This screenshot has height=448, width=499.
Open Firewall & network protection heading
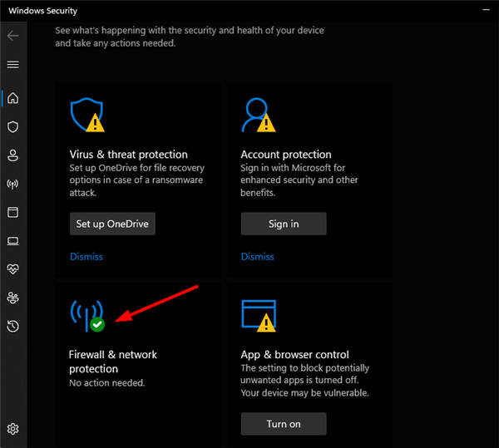pos(113,362)
